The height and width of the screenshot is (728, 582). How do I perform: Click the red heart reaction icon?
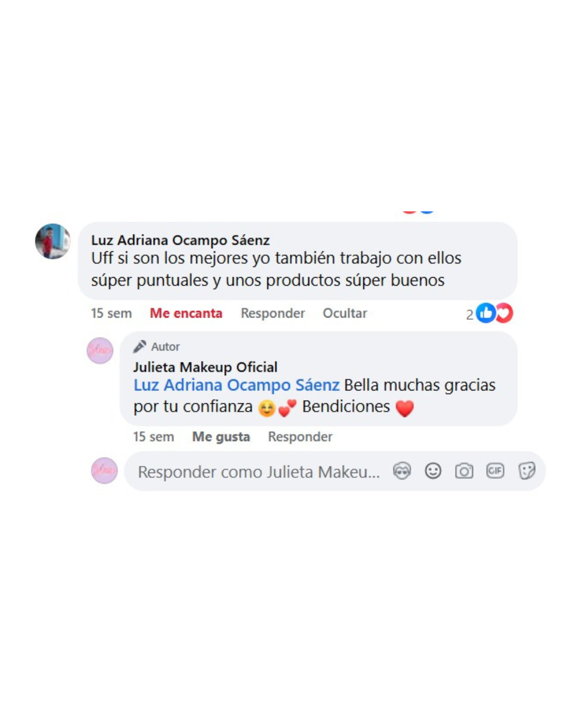point(504,313)
